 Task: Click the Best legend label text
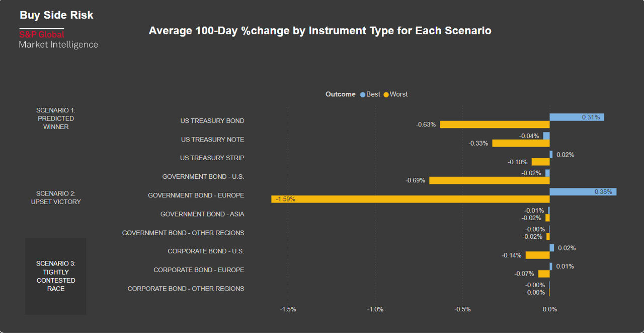(x=373, y=94)
